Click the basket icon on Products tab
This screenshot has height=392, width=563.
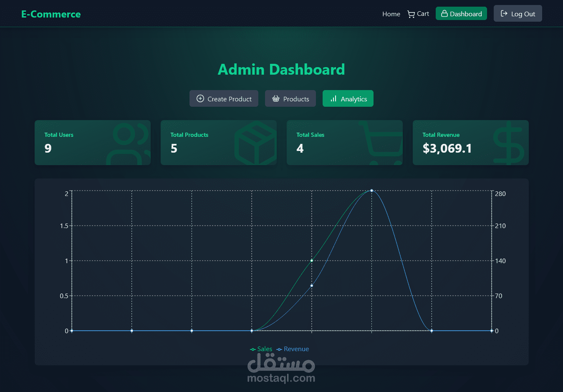point(276,98)
